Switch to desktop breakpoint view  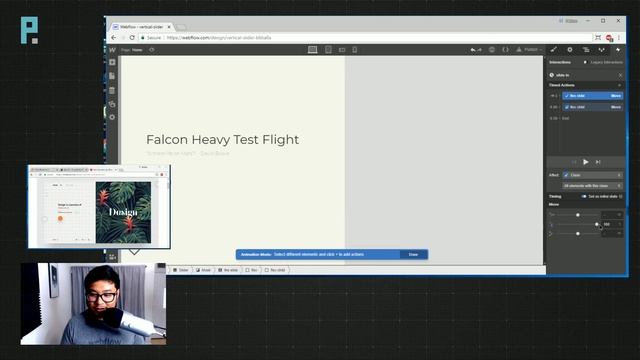313,50
